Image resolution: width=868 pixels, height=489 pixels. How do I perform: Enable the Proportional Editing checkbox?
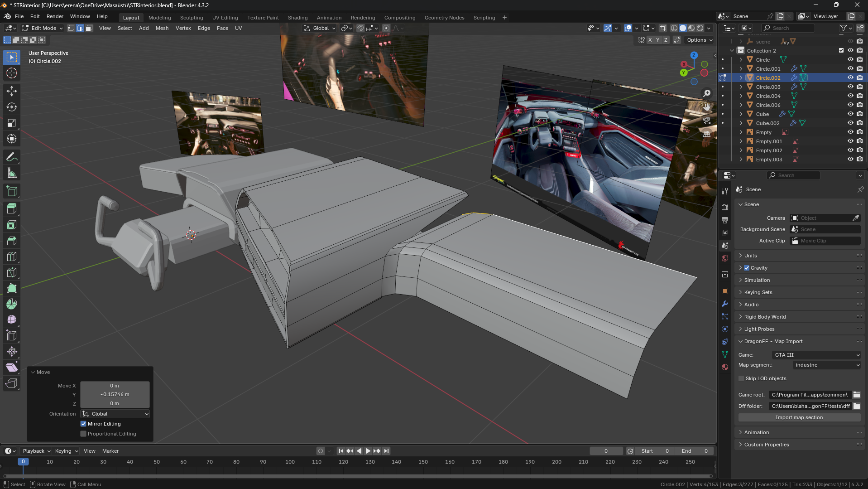point(83,434)
